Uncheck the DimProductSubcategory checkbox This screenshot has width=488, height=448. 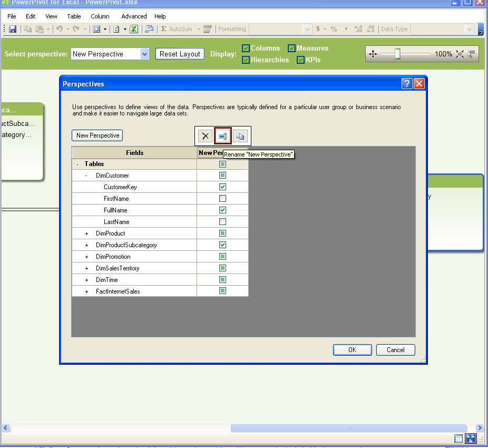(x=222, y=245)
